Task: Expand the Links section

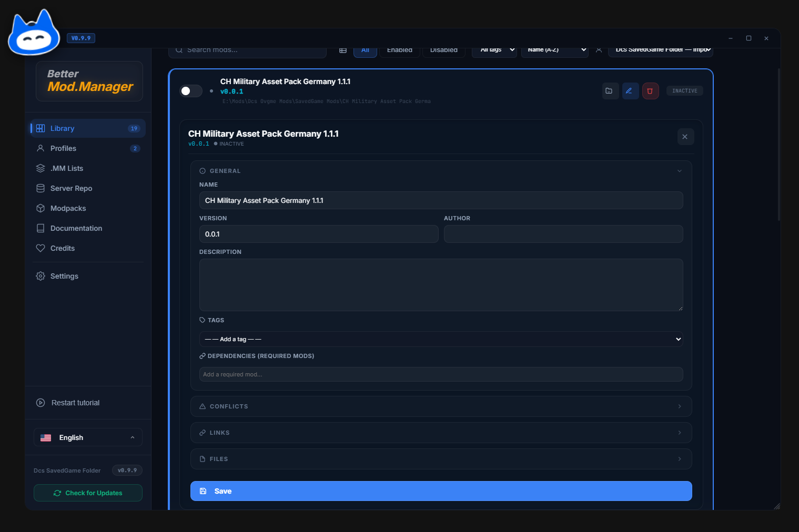Action: [x=441, y=433]
